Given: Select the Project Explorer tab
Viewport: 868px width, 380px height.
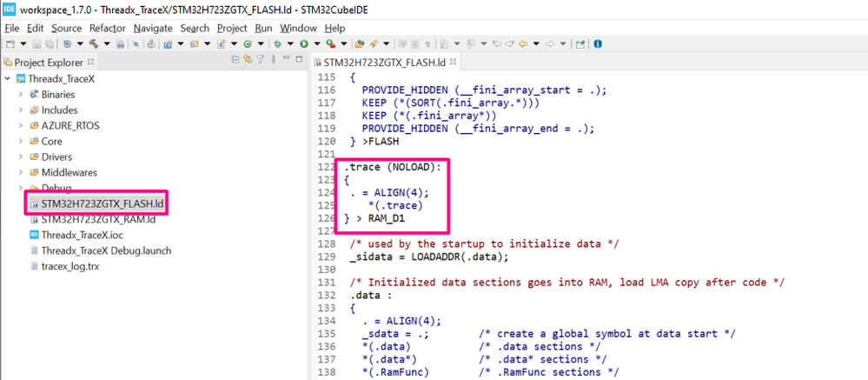Looking at the screenshot, I should pos(49,62).
